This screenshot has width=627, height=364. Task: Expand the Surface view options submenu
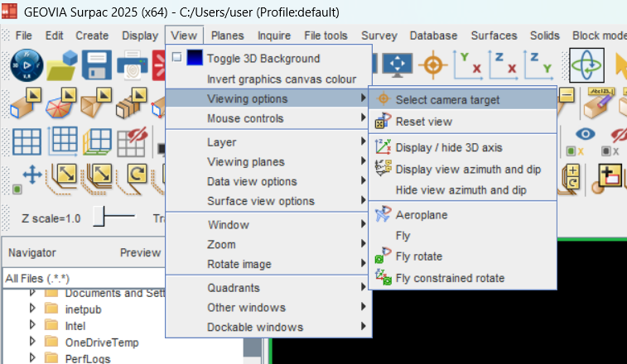267,200
